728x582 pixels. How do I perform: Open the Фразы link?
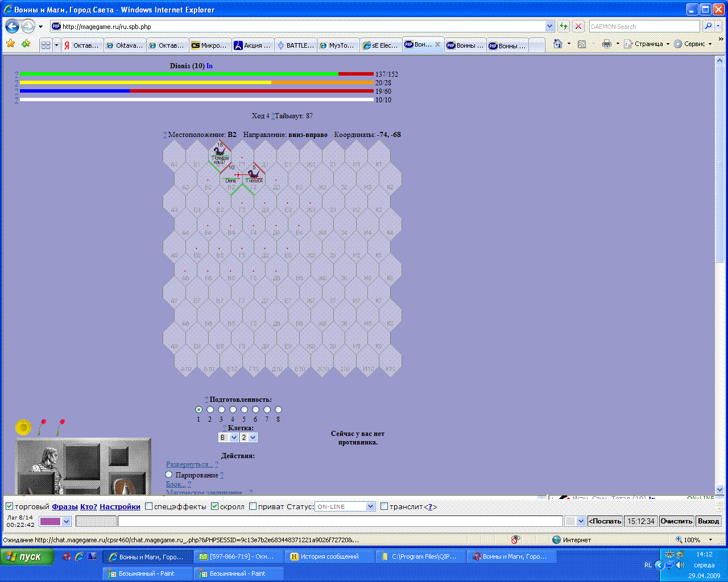[65, 506]
